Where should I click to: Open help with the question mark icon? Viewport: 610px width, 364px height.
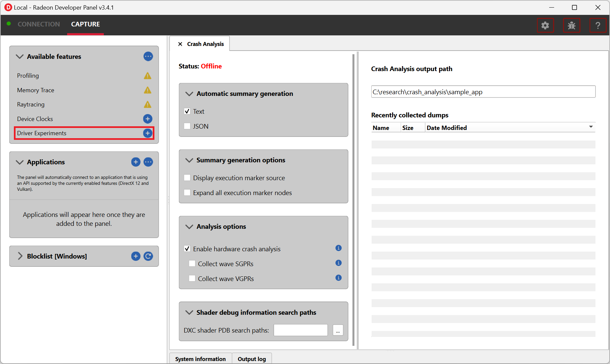[597, 25]
